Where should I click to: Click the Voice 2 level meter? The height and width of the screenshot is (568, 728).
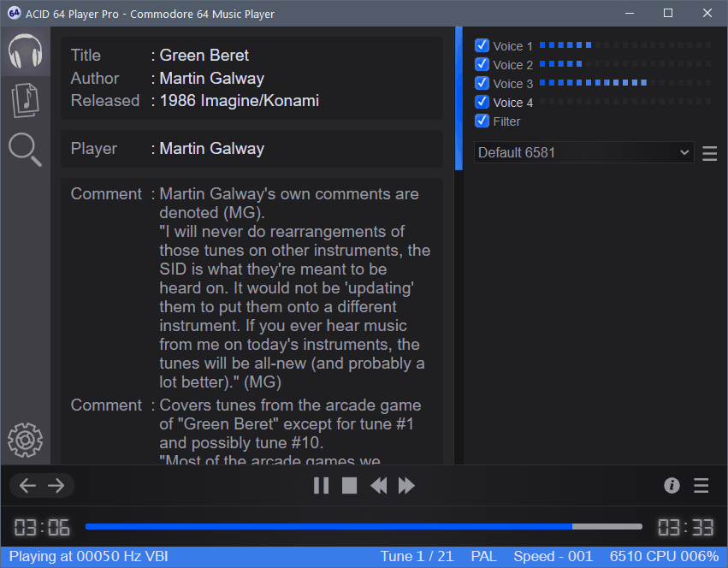coord(625,63)
